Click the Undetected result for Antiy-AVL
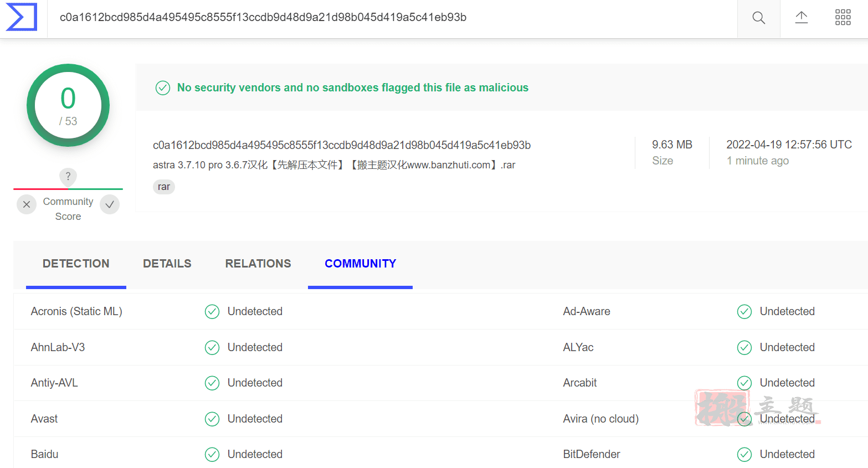The width and height of the screenshot is (868, 468). 255,383
